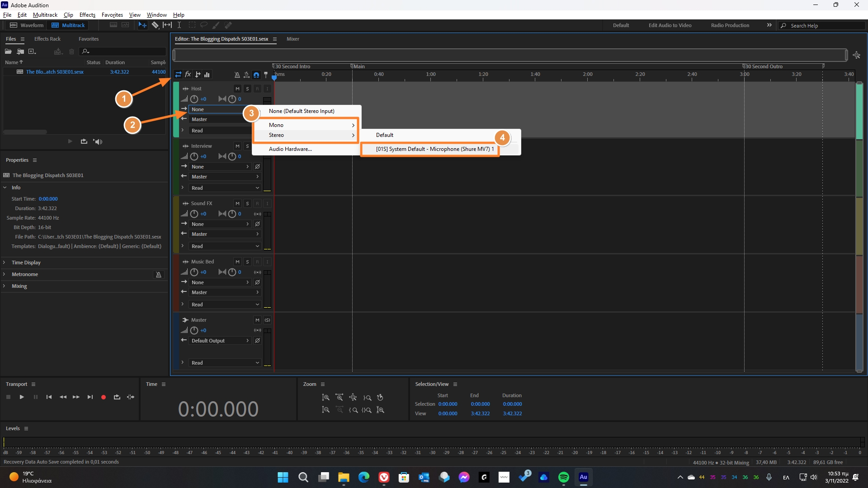Toggle Loop Playback in Transport
Viewport: 868px width, 488px height.
click(117, 397)
